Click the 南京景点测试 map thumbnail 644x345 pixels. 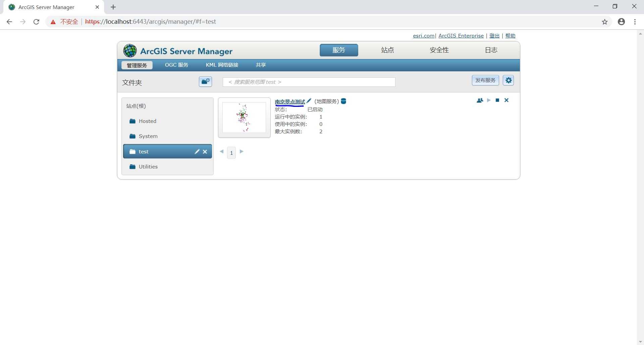[x=244, y=118]
